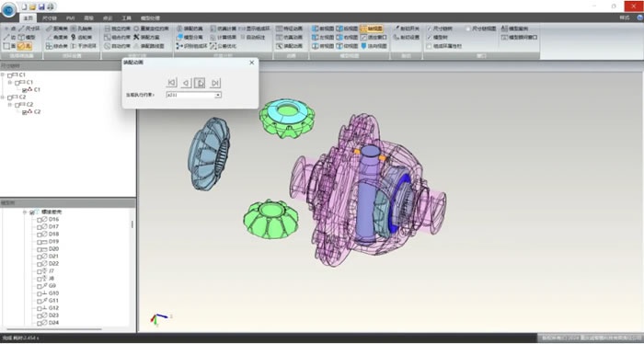
Task: Enable the 组成环属性栏 checkbox
Action: [x=430, y=46]
